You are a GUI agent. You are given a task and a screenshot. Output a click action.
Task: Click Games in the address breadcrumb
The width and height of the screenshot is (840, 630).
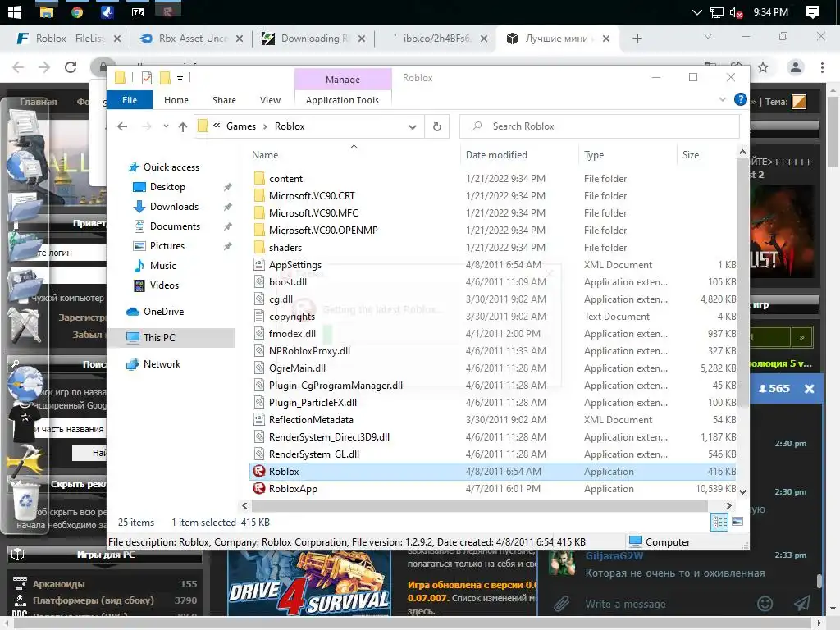click(241, 126)
